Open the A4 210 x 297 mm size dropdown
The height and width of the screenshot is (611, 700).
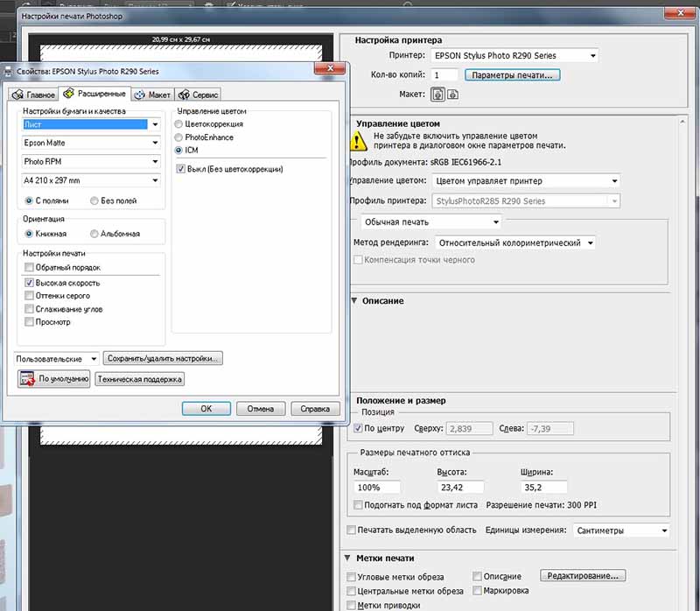point(91,180)
